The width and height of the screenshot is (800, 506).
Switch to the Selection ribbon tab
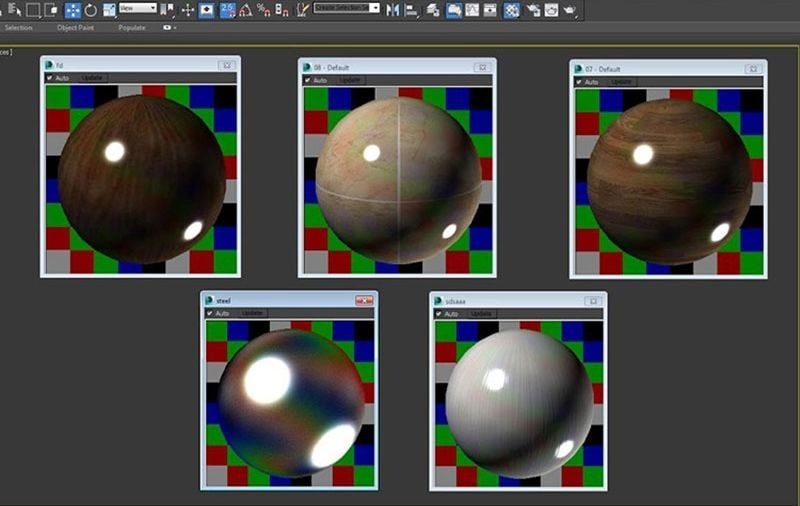(18, 28)
